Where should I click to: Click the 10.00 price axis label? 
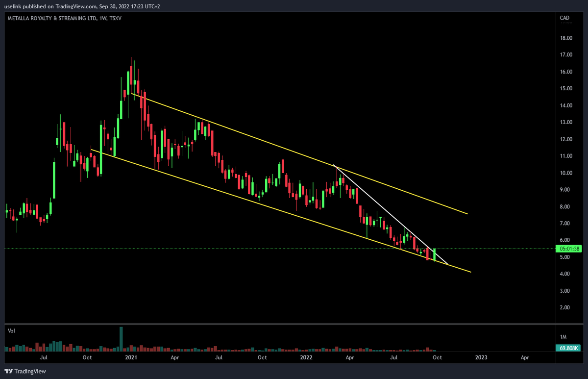click(566, 173)
